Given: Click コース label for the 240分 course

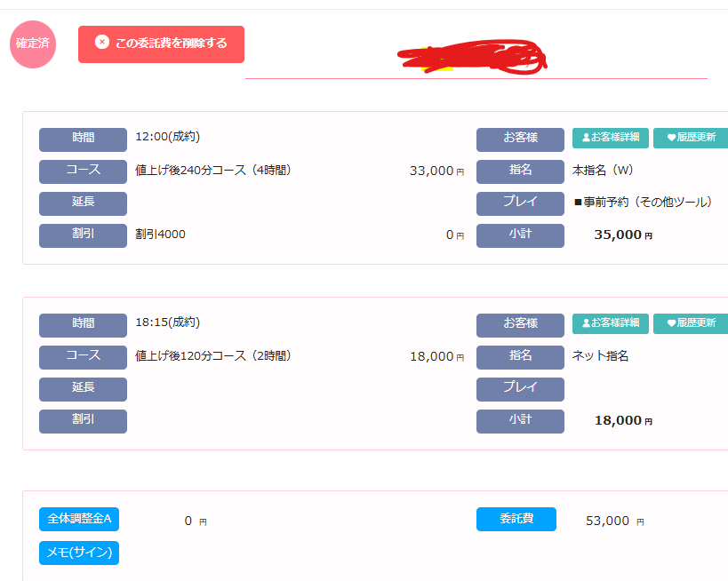Looking at the screenshot, I should click(83, 171).
